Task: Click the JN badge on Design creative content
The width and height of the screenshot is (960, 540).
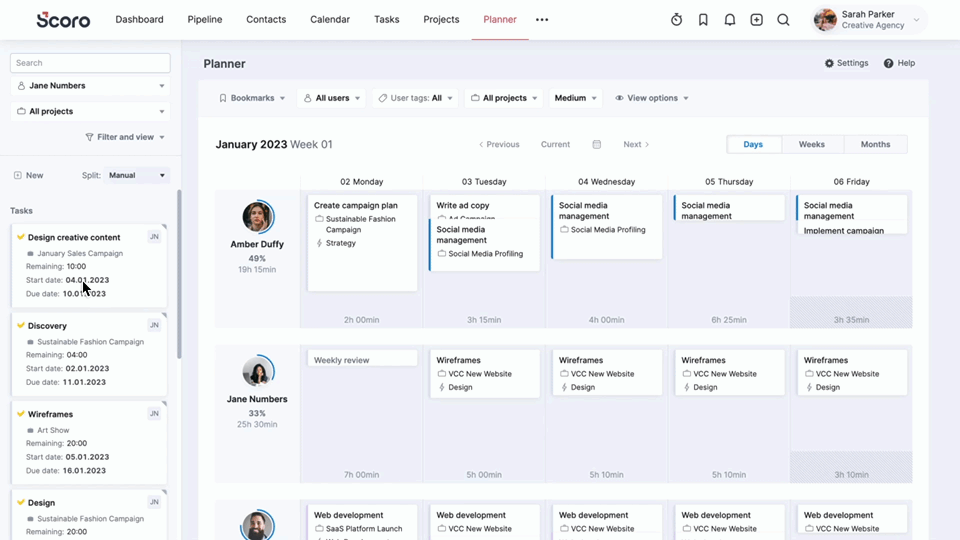Action: tap(154, 236)
